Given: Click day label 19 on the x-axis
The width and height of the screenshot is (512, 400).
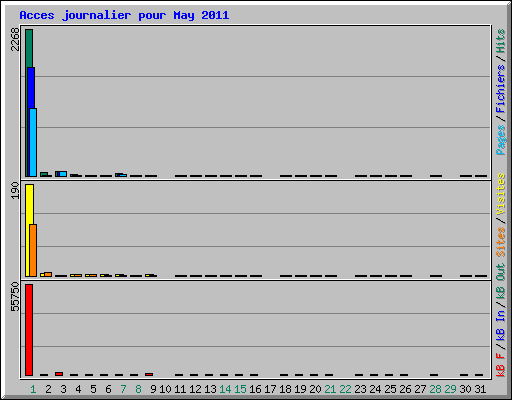Looking at the screenshot, I should coord(300,389).
